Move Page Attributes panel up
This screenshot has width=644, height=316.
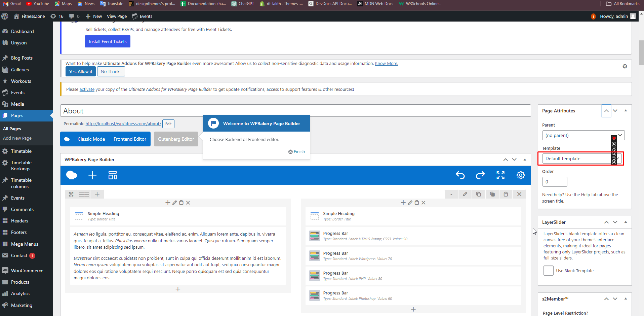click(606, 111)
